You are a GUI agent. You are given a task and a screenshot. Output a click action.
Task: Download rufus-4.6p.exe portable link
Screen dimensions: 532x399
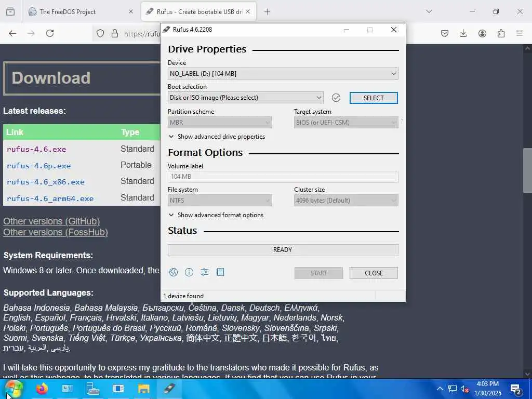pyautogui.click(x=38, y=166)
